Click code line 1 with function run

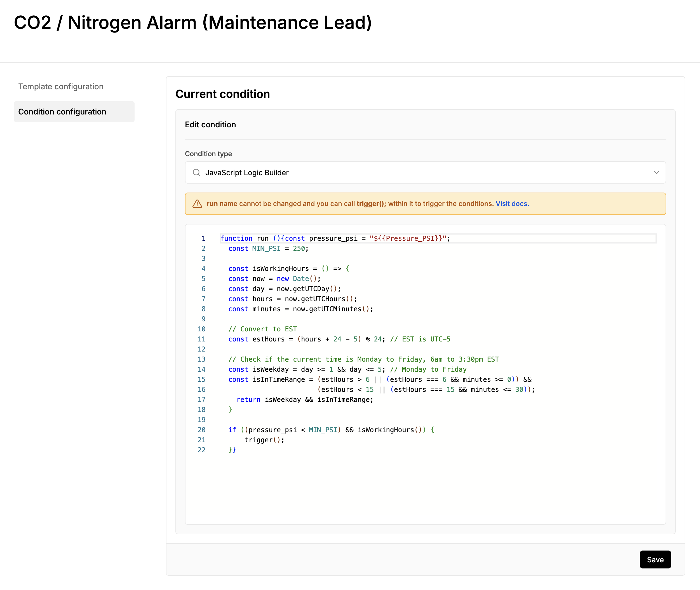tap(335, 238)
